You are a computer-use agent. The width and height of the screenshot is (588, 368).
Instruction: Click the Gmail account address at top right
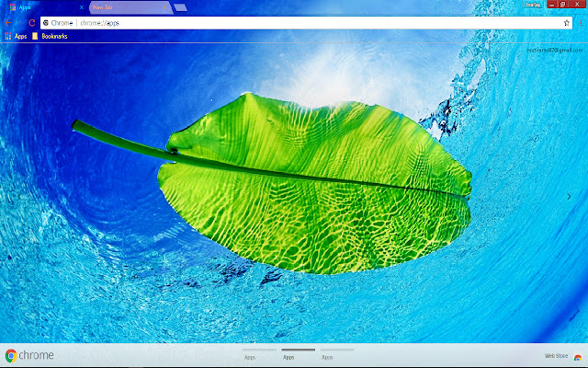tap(555, 50)
